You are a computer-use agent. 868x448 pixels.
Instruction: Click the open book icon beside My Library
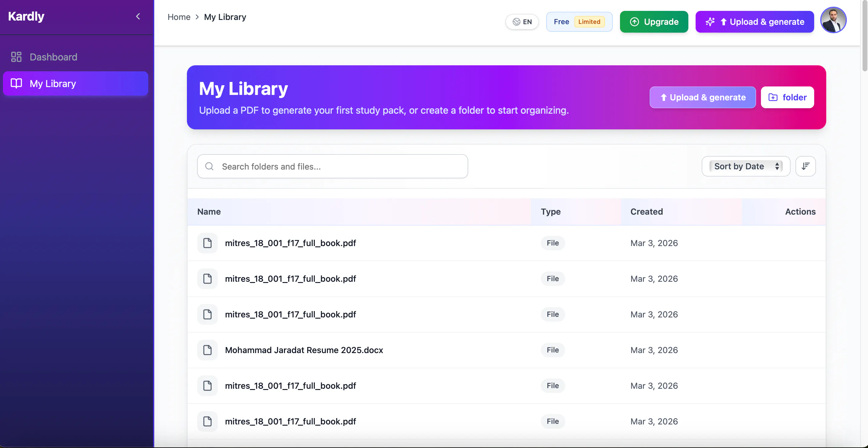(x=16, y=83)
